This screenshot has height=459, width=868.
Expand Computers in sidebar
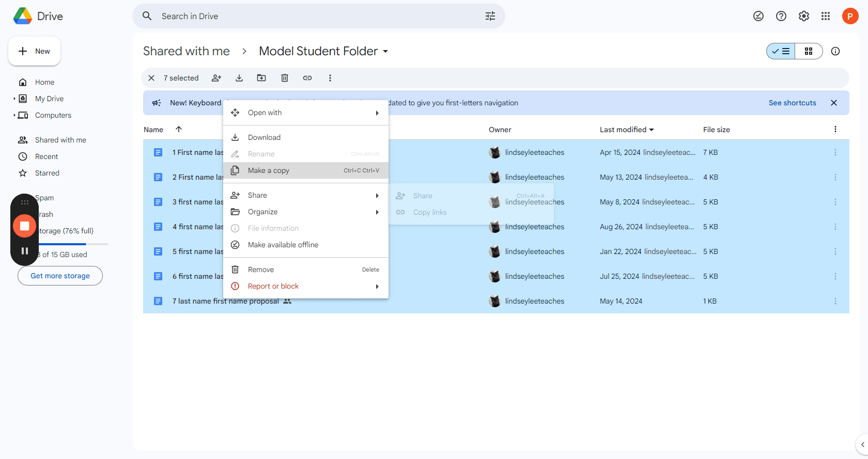(x=14, y=115)
